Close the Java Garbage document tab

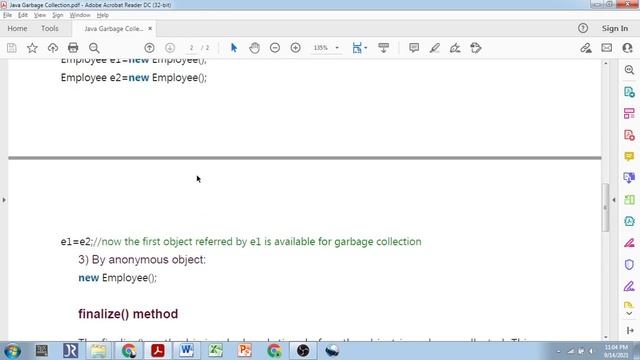pos(150,29)
